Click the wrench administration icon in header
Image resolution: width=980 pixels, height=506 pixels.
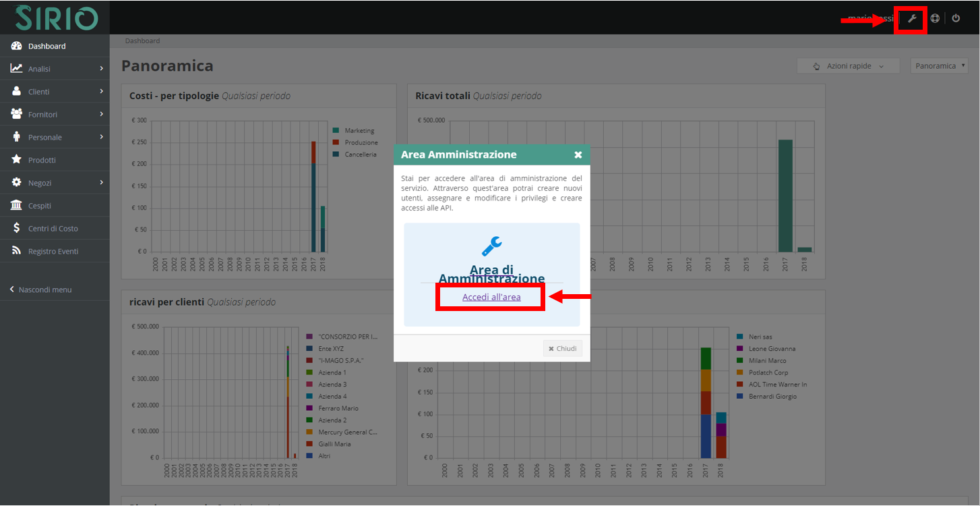click(x=912, y=18)
